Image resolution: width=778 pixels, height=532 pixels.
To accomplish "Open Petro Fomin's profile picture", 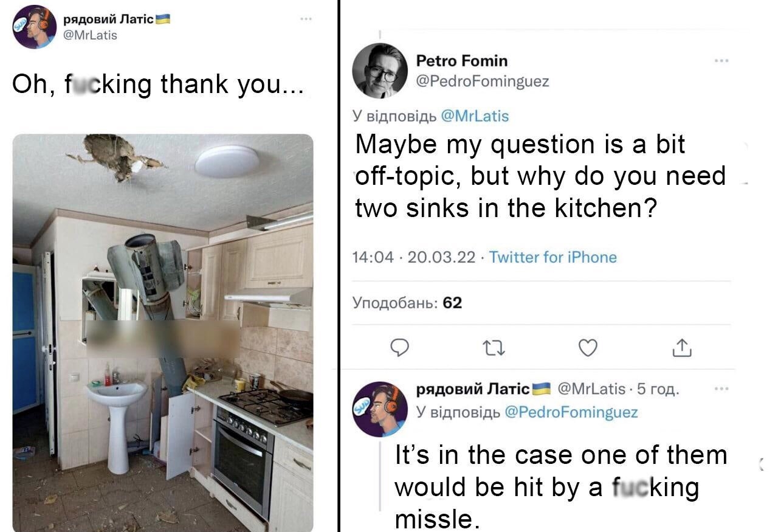I will pos(380,71).
